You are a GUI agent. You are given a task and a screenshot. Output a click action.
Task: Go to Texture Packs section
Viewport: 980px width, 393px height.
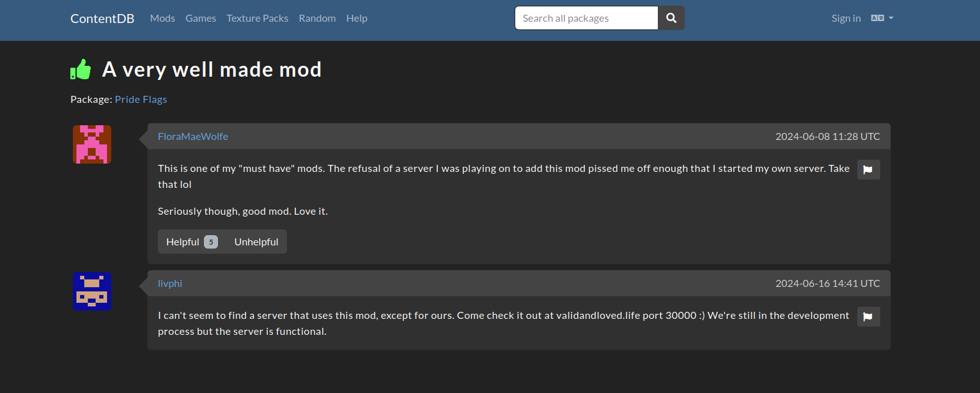[x=257, y=18]
